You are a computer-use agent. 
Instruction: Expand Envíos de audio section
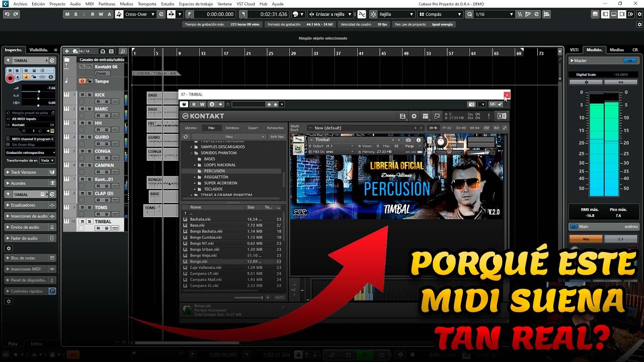[x=31, y=227]
